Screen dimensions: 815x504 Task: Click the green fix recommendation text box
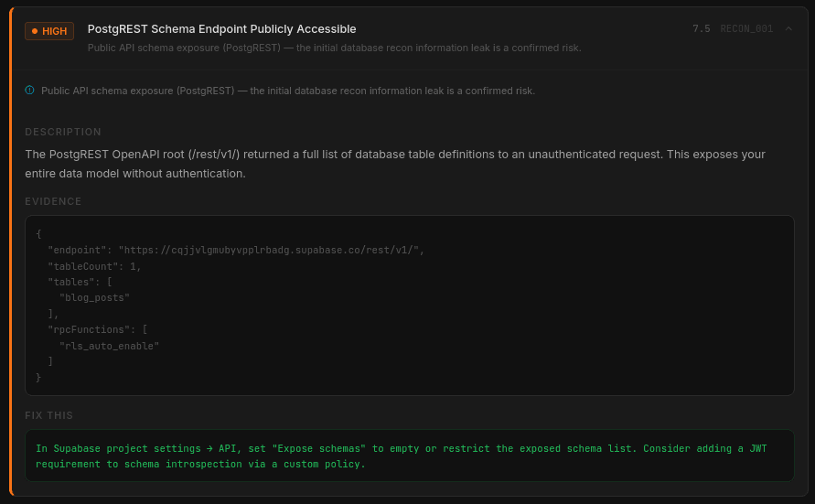click(x=410, y=456)
